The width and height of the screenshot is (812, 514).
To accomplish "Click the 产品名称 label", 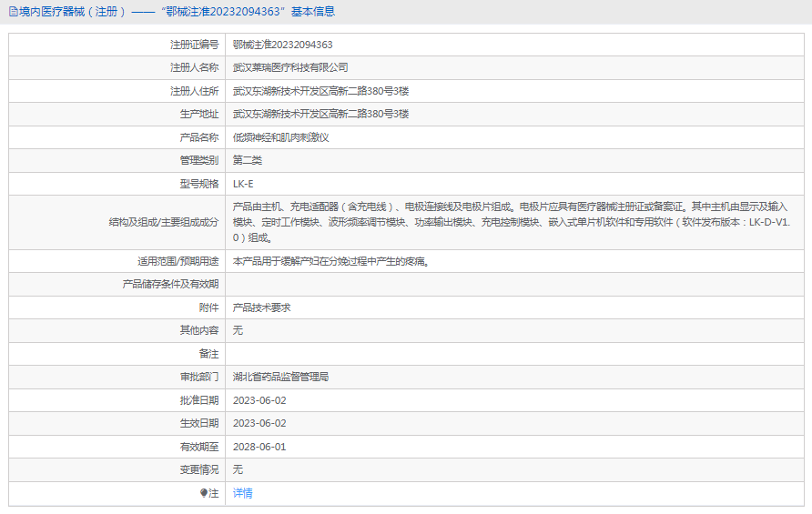I will click(199, 137).
